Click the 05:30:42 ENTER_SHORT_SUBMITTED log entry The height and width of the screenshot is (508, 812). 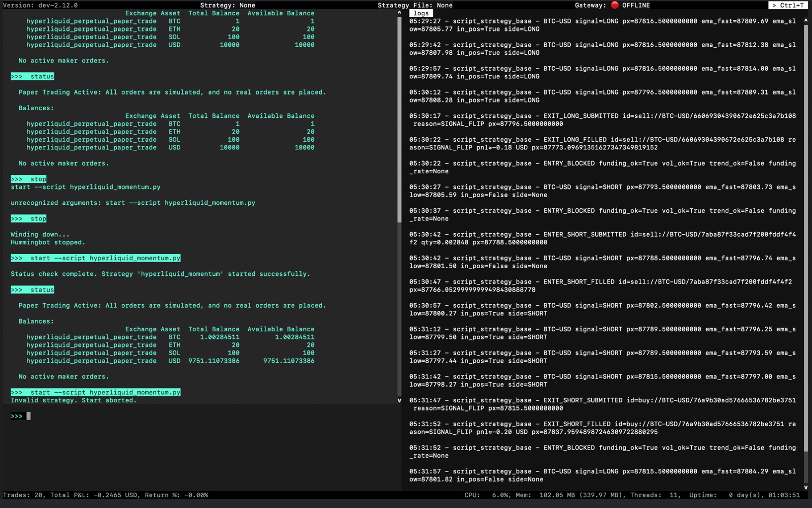602,238
